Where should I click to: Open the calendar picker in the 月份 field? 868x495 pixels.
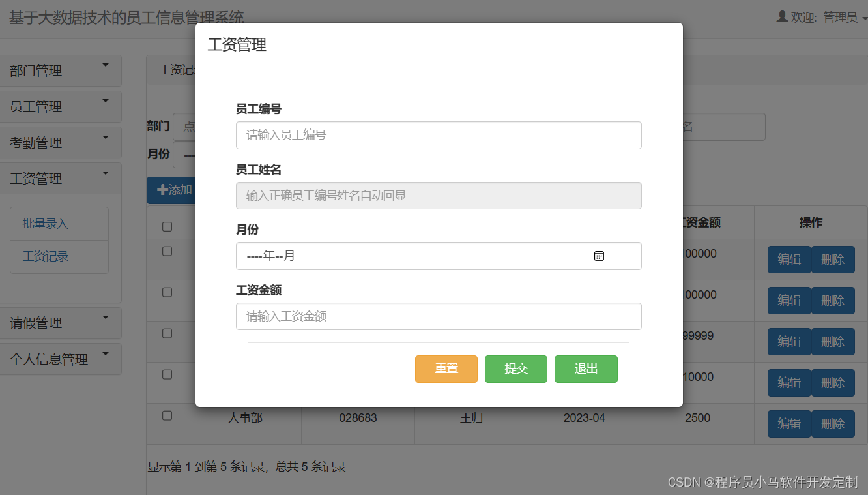pos(599,256)
